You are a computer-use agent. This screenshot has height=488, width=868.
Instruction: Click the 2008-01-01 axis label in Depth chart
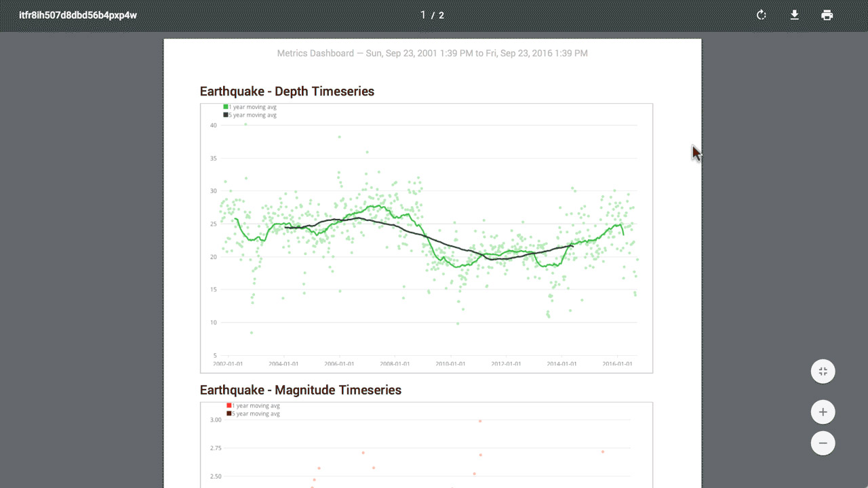pos(395,364)
